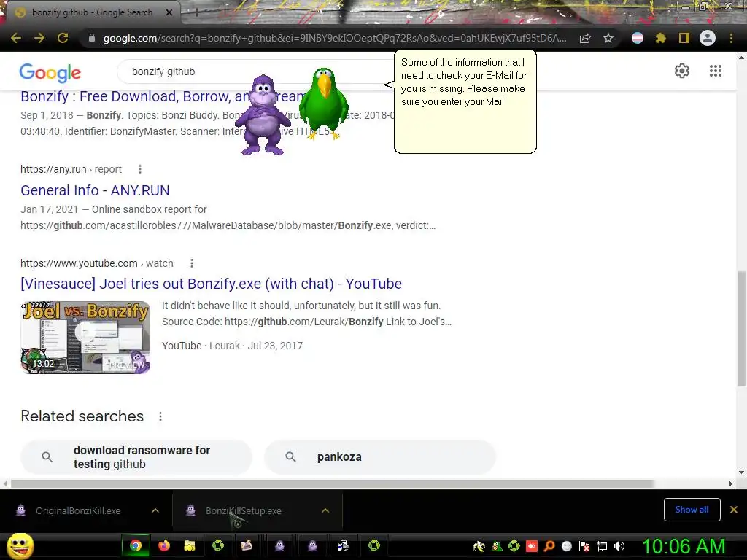Open the Bonzify Free Download result
This screenshot has width=747, height=560.
pos(163,97)
